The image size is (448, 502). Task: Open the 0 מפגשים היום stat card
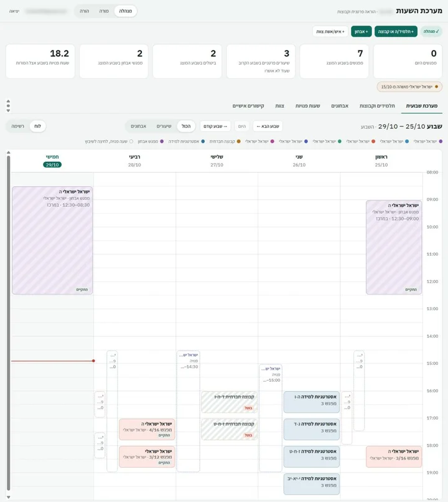coord(408,61)
